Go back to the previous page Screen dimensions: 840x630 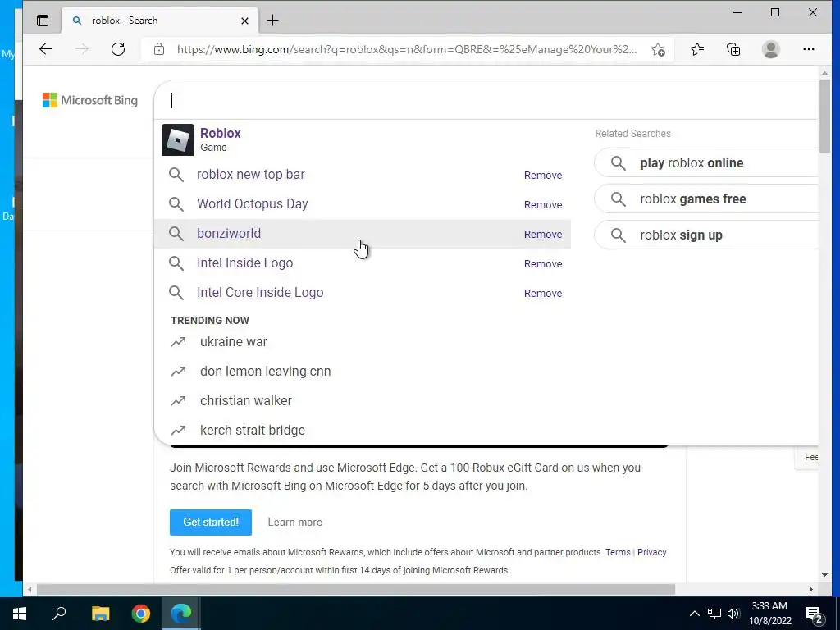(x=46, y=49)
